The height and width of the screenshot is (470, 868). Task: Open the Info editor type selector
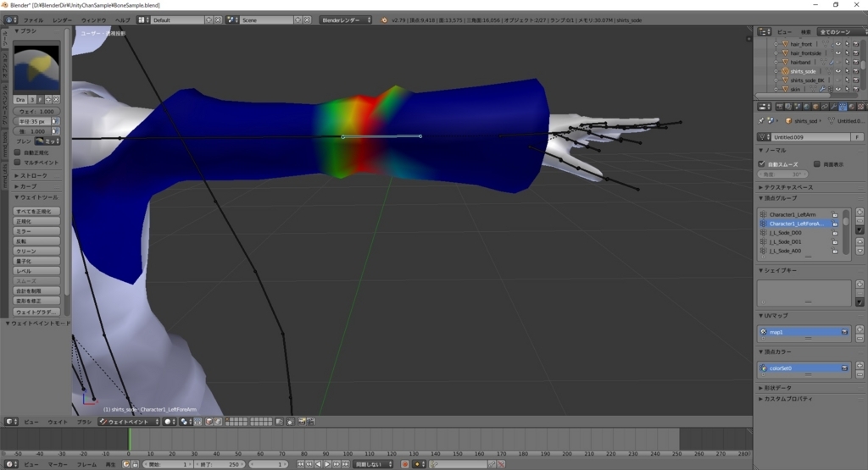10,20
